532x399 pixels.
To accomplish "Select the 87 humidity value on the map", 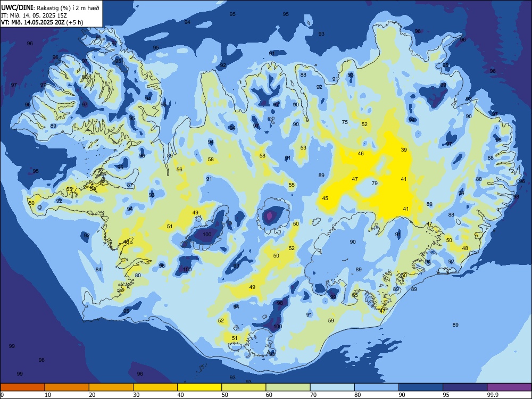I will (130, 185).
